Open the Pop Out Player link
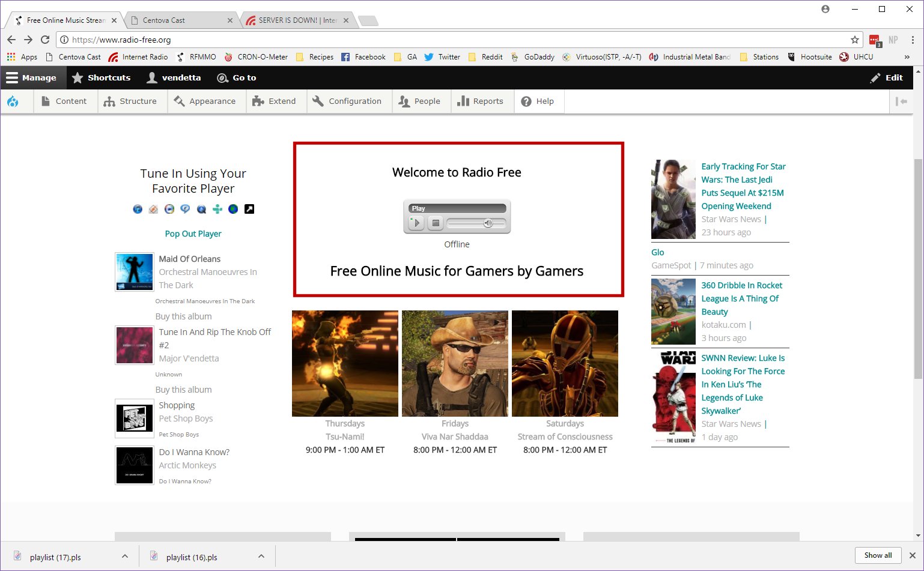Viewport: 924px width, 571px height. pyautogui.click(x=193, y=234)
